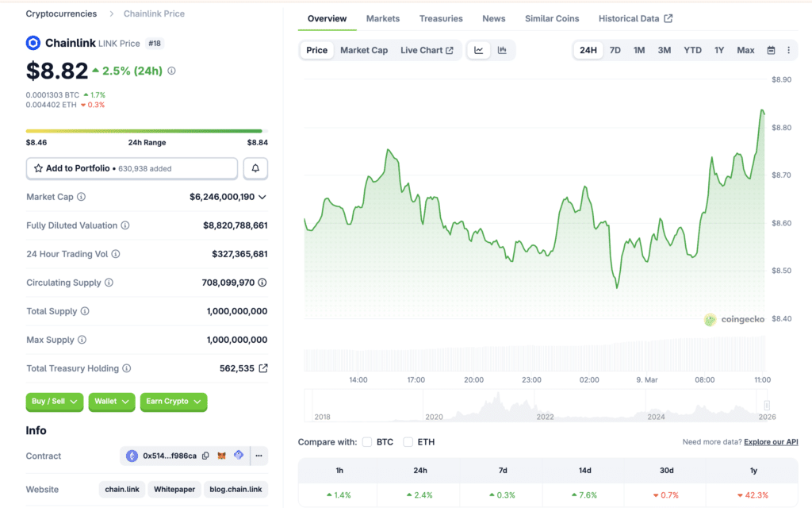Switch to the Markets tab

point(383,18)
